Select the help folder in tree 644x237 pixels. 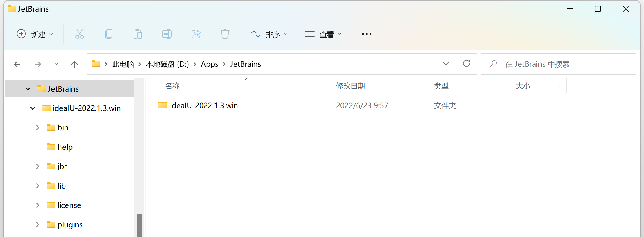(x=60, y=147)
